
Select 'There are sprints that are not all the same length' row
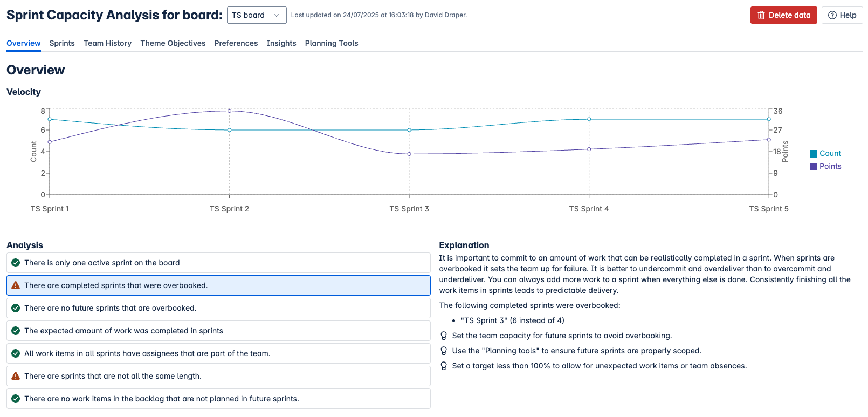click(218, 376)
